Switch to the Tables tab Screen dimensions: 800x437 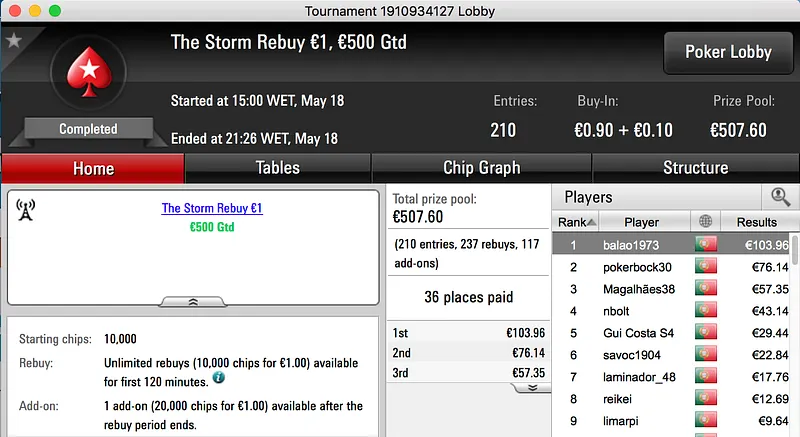pos(277,168)
